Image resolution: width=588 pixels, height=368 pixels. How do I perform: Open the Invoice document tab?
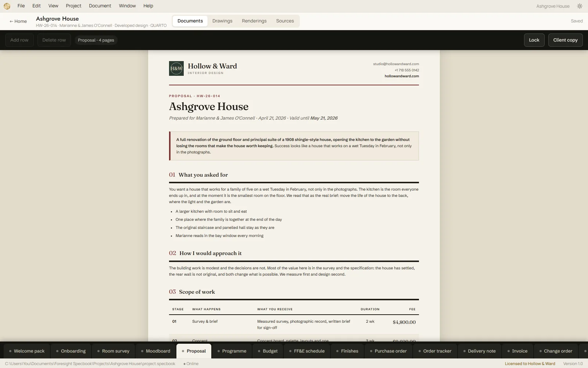coord(517,351)
